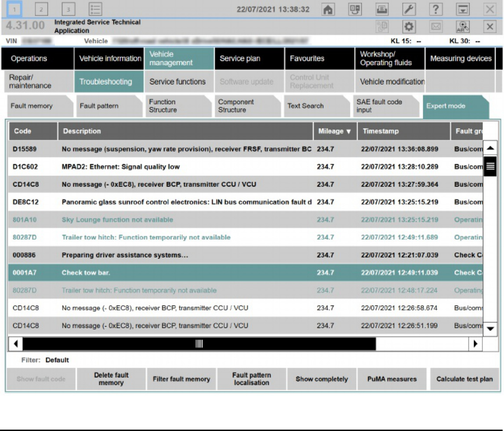The image size is (504, 431).
Task: Open Service functions submenu
Action: click(x=179, y=82)
